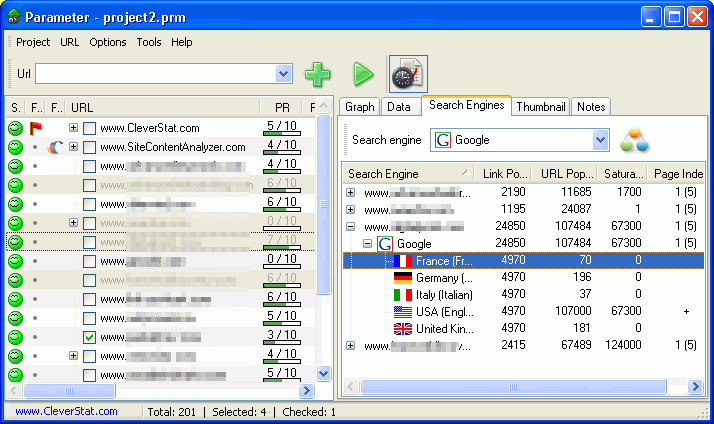Image resolution: width=714 pixels, height=424 pixels.
Task: Click the green smiley on the 7 / 10 row
Action: pyautogui.click(x=15, y=242)
